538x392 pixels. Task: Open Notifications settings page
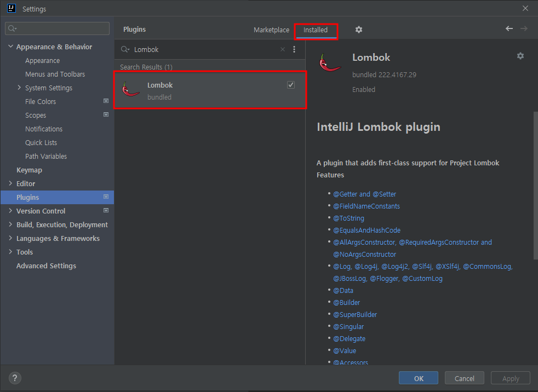(x=44, y=129)
